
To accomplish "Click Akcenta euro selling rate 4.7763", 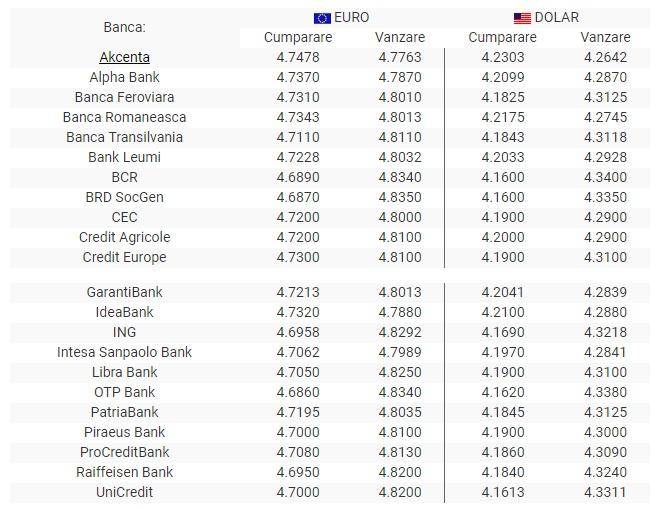I will 400,57.
